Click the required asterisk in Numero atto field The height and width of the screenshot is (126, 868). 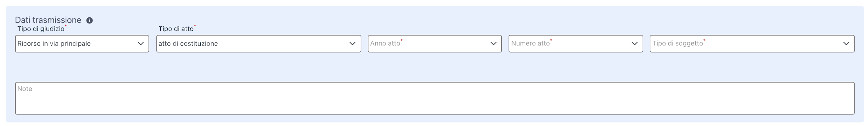coord(551,40)
